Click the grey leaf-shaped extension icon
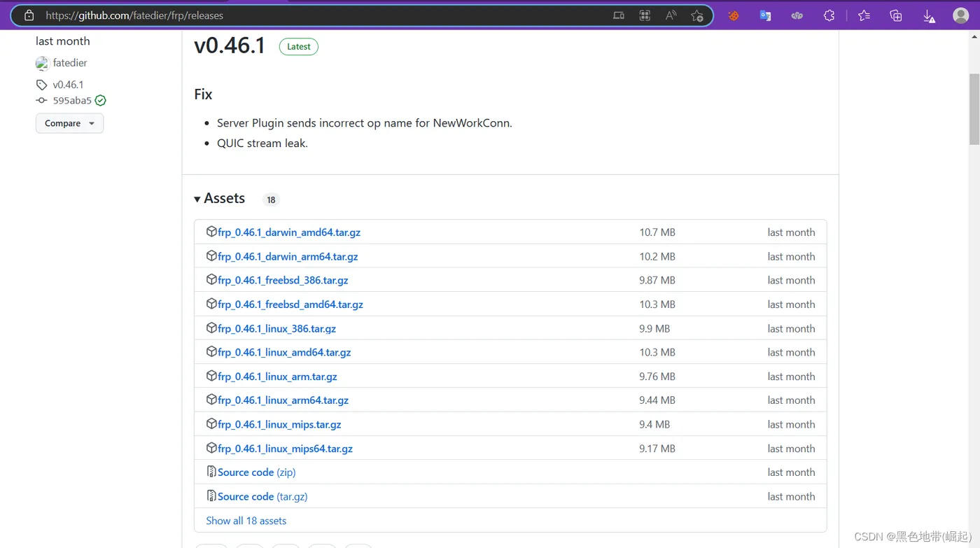The height and width of the screenshot is (548, 980). pos(797,15)
